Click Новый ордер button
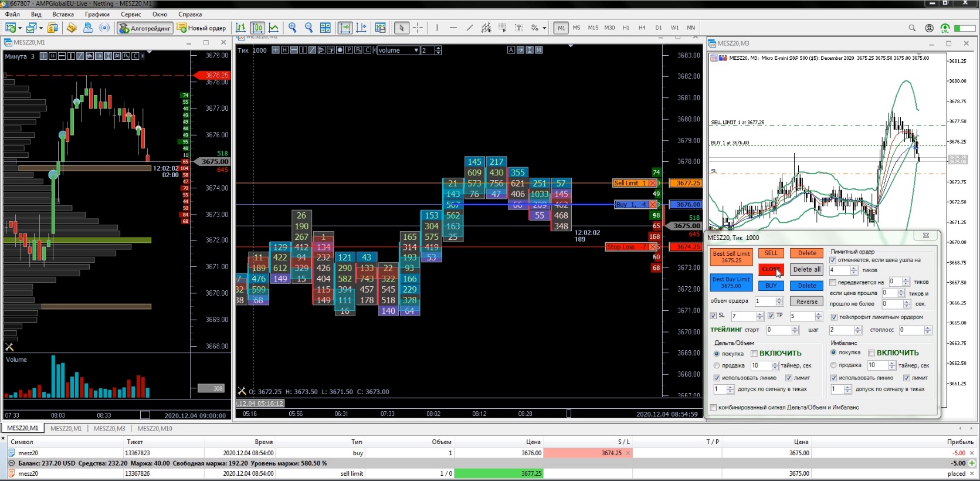This screenshot has height=481, width=980. (x=202, y=28)
